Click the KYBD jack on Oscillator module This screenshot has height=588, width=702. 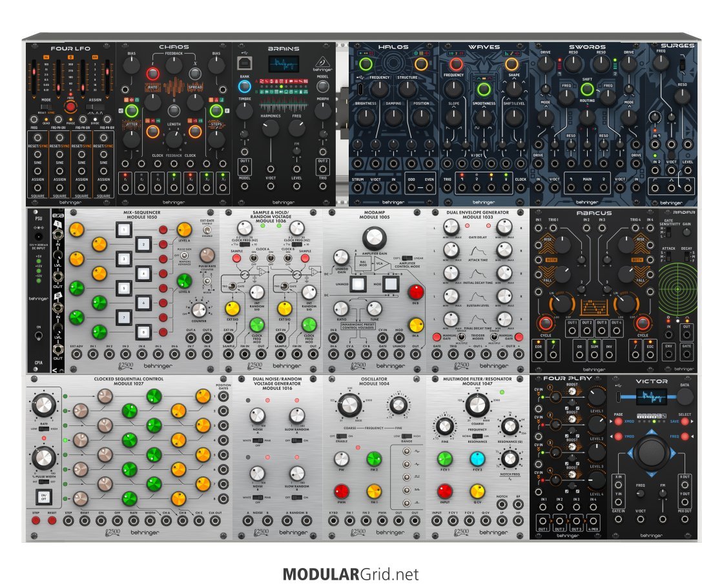333,521
